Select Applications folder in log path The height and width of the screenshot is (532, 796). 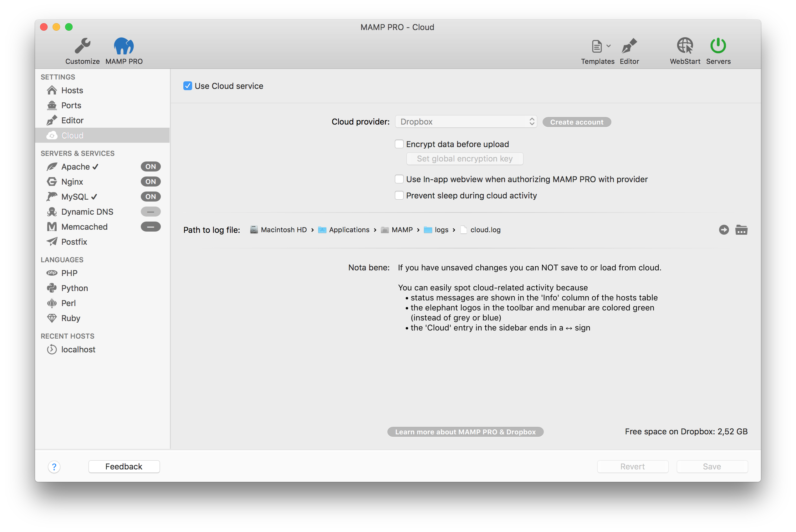344,230
